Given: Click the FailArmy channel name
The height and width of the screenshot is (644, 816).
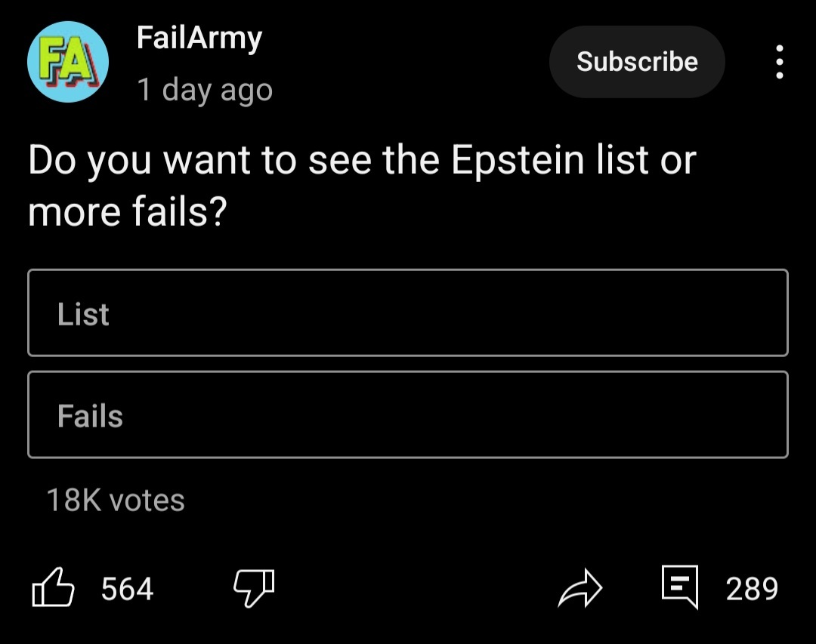Looking at the screenshot, I should (199, 38).
